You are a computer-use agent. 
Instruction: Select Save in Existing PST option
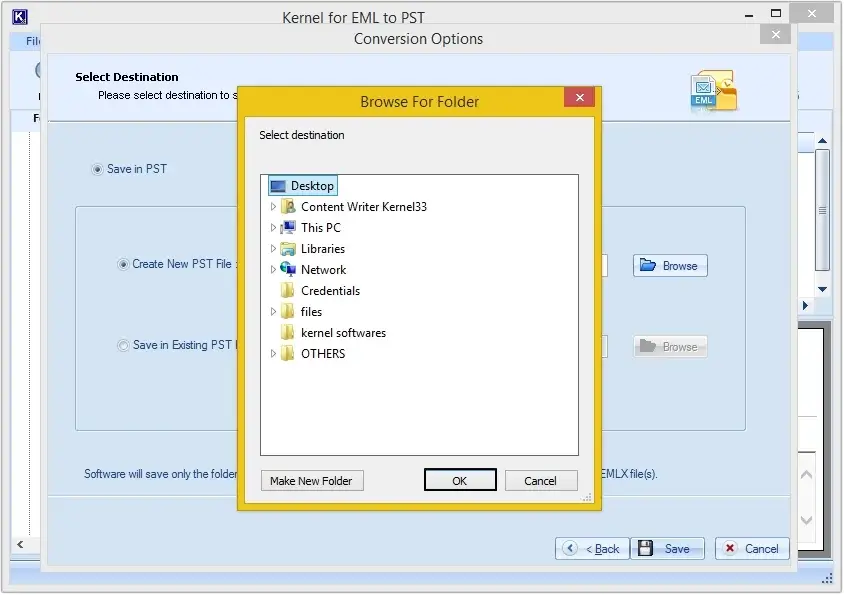(123, 345)
